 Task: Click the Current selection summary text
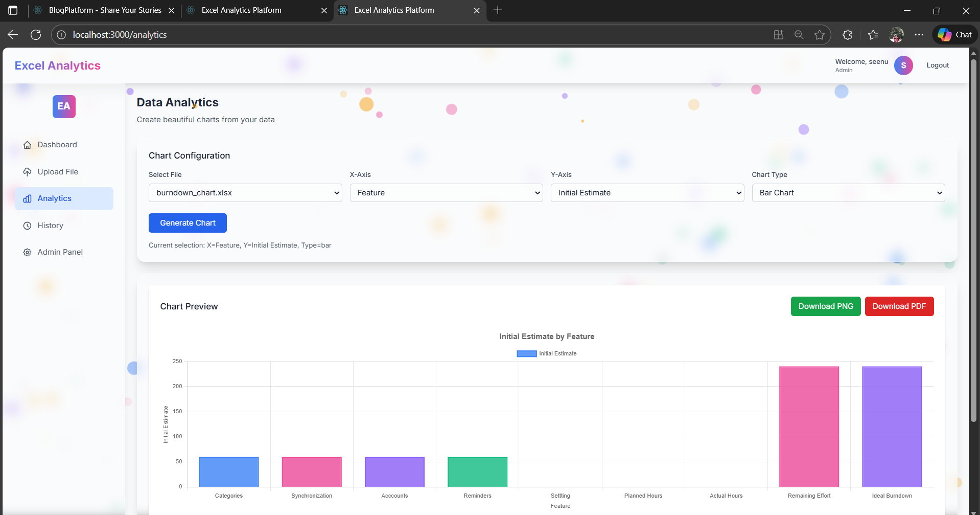click(240, 245)
